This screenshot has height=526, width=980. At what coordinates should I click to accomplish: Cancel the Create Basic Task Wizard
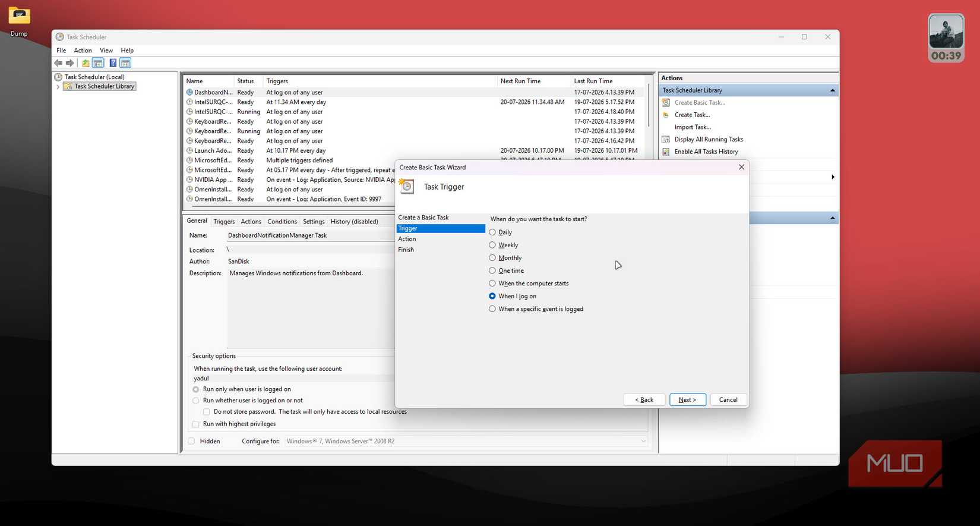[728, 400]
